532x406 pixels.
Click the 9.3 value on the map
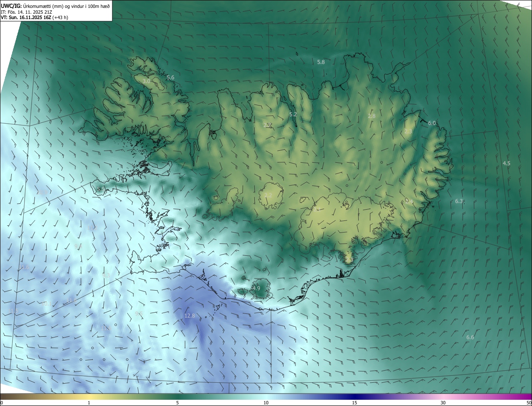tap(106, 275)
